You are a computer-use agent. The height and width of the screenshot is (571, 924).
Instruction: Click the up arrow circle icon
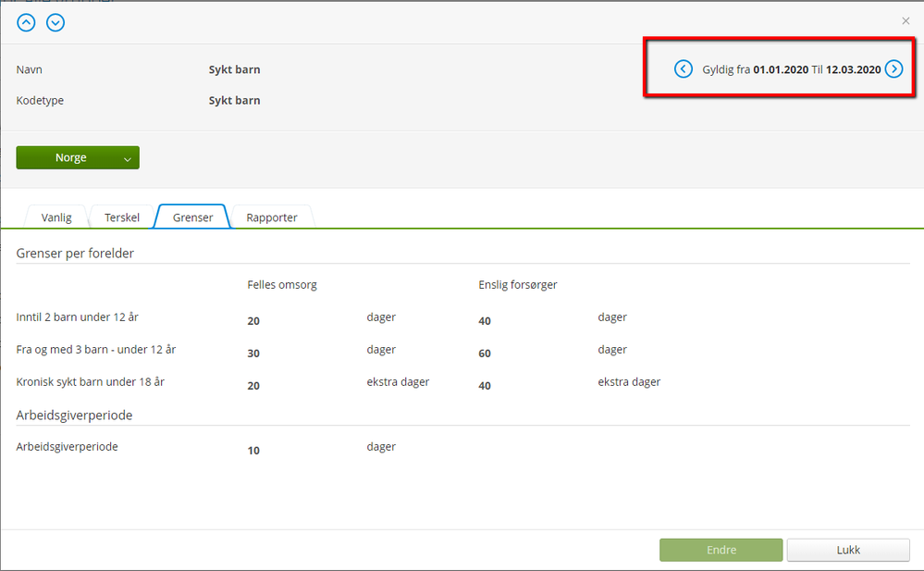26,22
